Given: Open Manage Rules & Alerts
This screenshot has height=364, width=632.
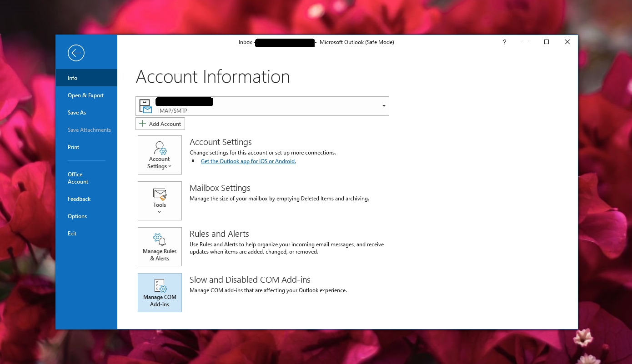Looking at the screenshot, I should point(160,247).
